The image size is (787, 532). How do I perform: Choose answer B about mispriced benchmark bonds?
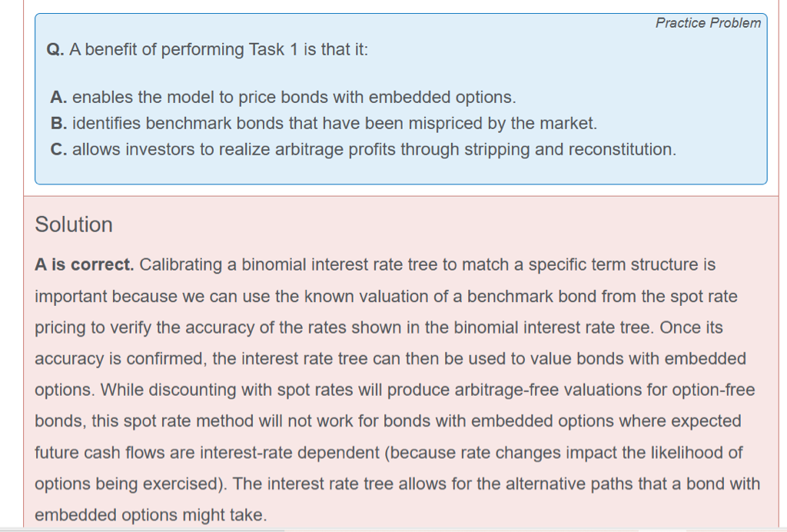click(323, 123)
